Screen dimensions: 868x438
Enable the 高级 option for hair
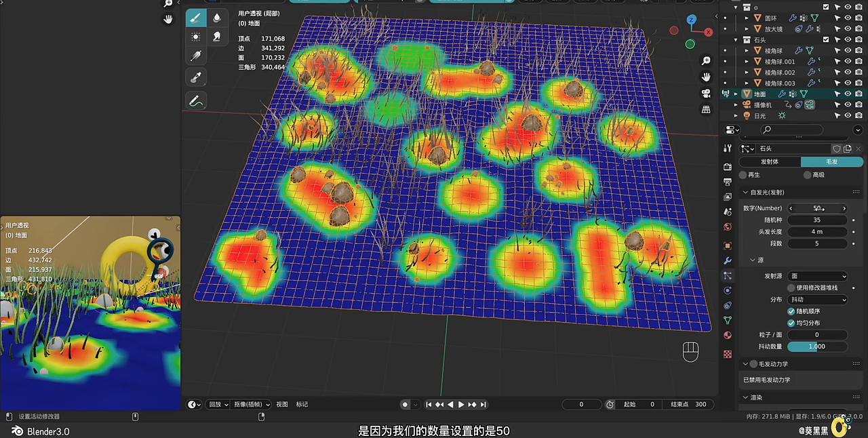coord(808,175)
